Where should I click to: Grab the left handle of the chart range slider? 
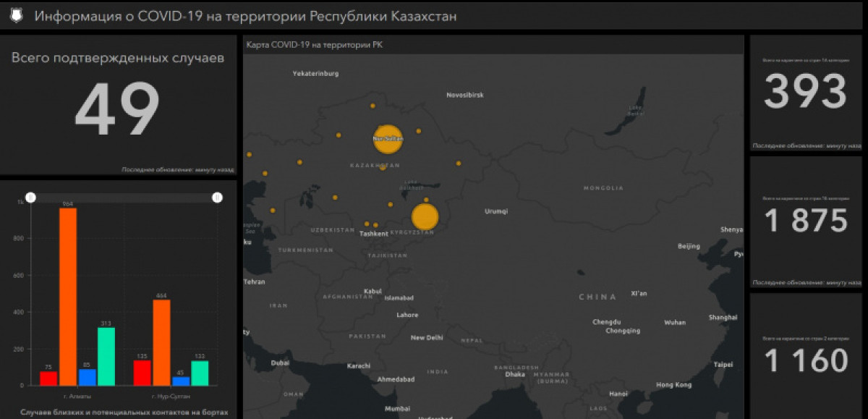(x=30, y=198)
